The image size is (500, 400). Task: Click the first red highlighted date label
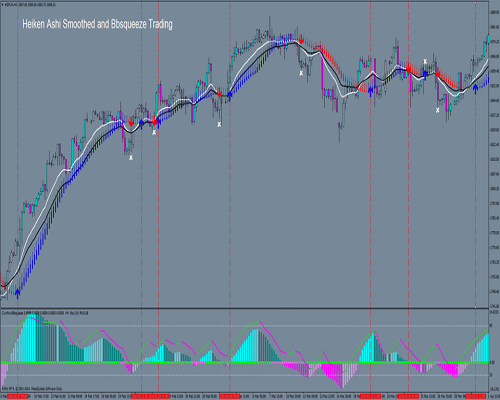pos(18,396)
